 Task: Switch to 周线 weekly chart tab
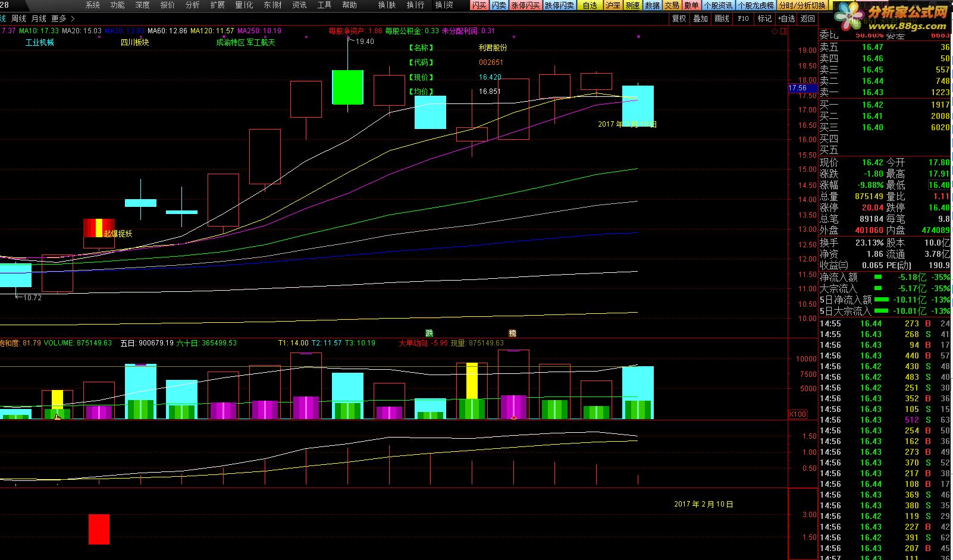pyautogui.click(x=19, y=19)
